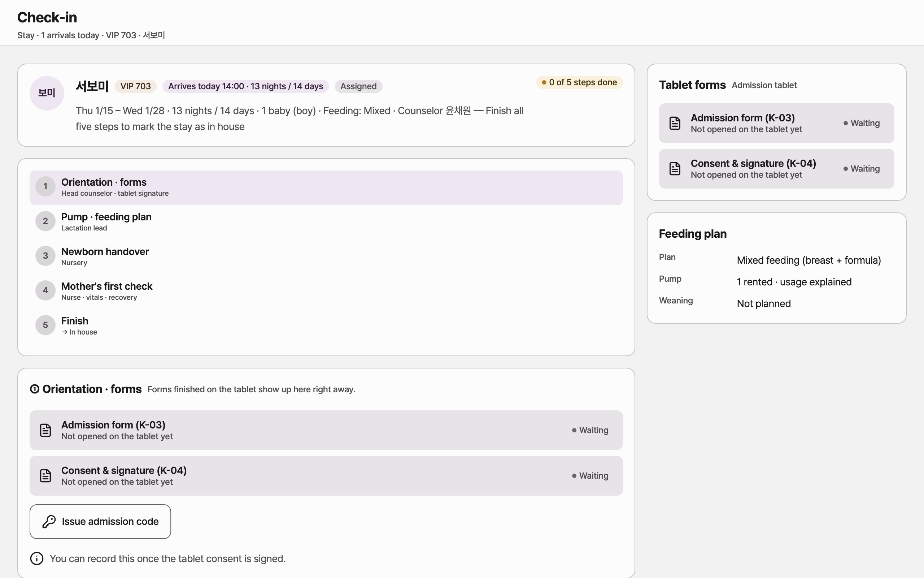924x578 pixels.
Task: Click the step 2 number badge
Action: 45,221
